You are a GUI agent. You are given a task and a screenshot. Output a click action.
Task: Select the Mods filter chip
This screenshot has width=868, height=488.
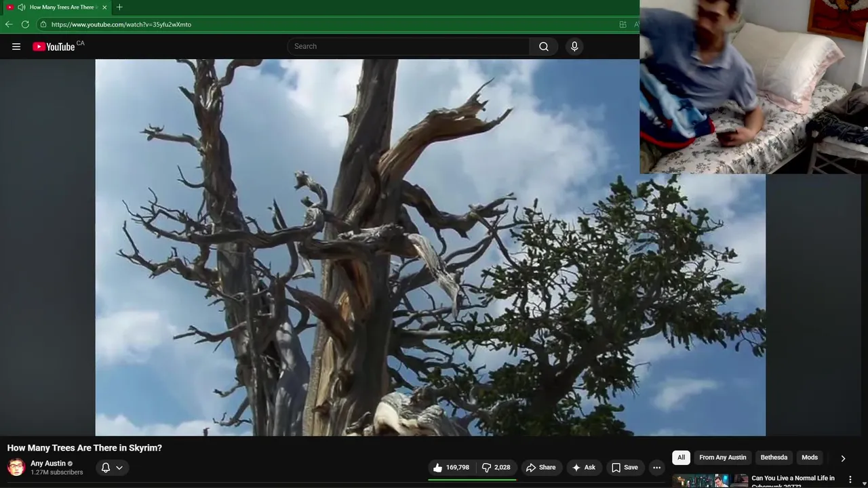click(x=810, y=457)
